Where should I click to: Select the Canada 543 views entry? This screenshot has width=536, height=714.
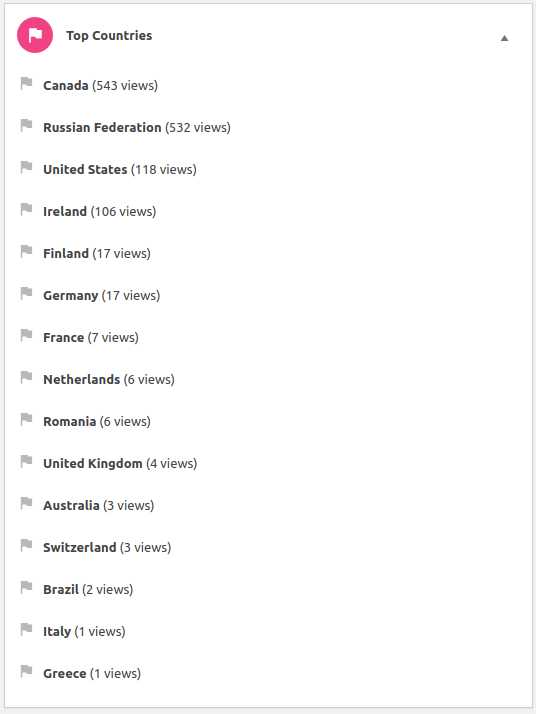click(x=100, y=86)
